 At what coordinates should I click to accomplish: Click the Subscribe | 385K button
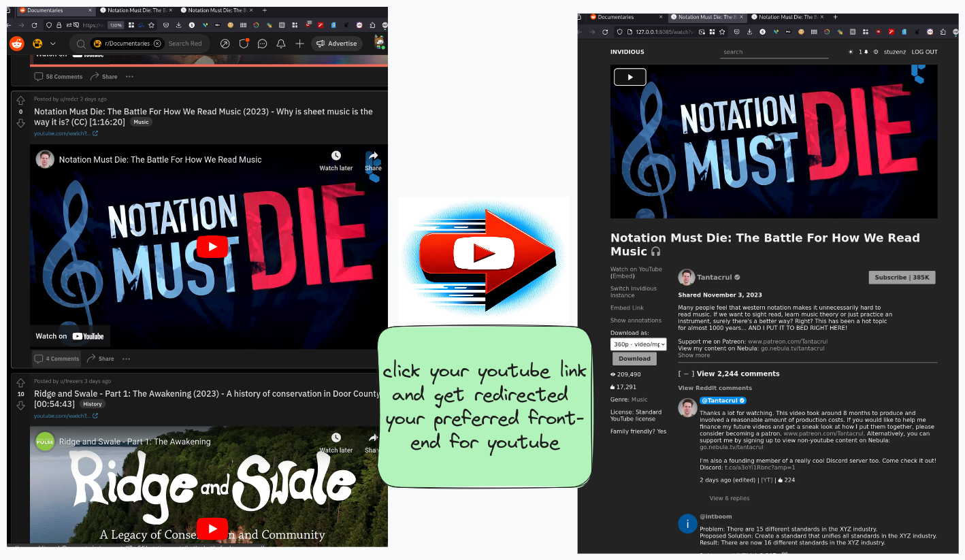point(902,278)
